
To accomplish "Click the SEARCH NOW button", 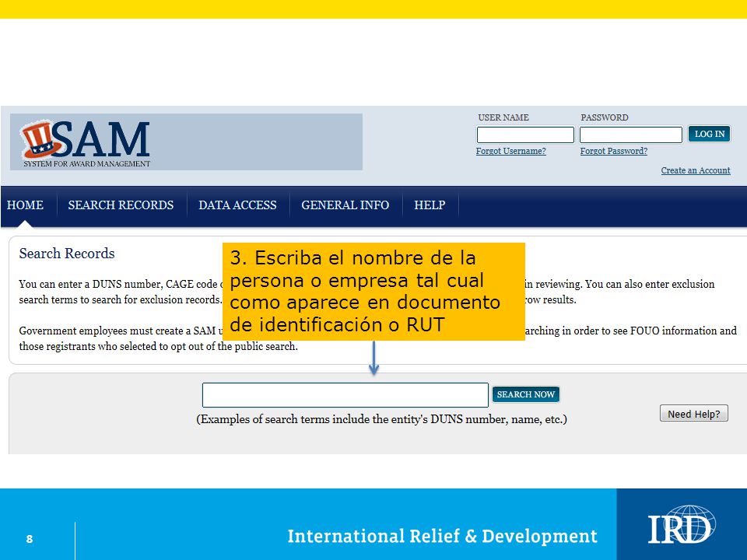I will pos(526,394).
